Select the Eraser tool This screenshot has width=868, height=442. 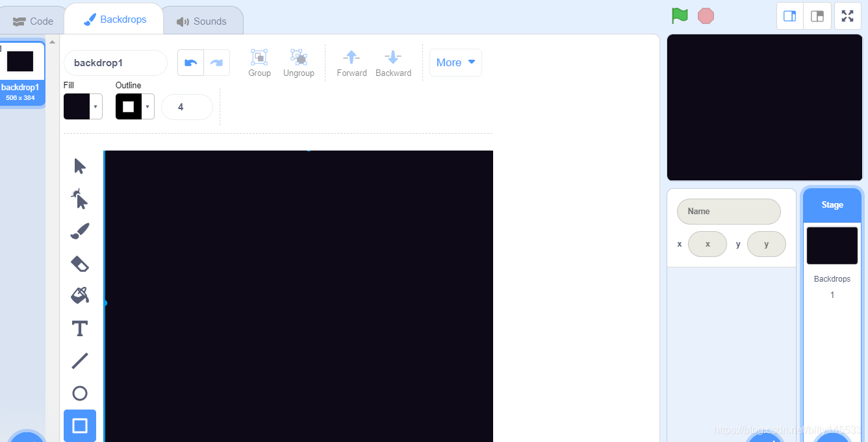tap(80, 264)
